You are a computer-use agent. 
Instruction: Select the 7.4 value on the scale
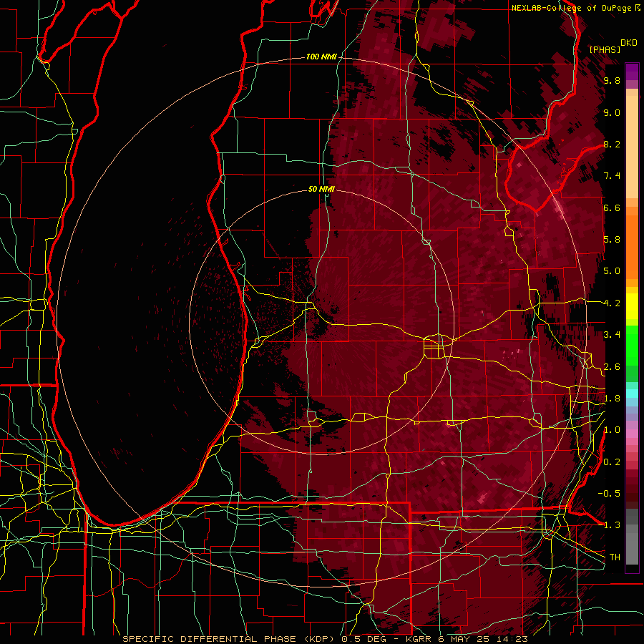click(612, 176)
